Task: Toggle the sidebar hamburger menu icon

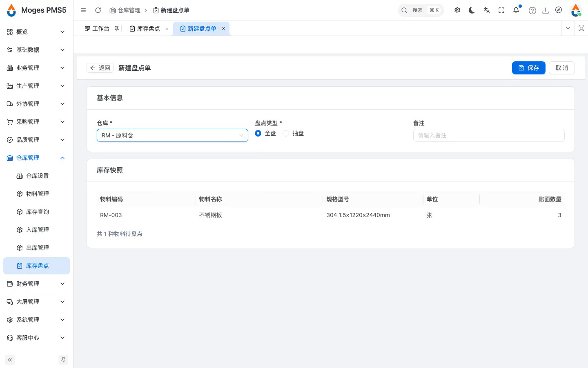Action: click(x=83, y=10)
